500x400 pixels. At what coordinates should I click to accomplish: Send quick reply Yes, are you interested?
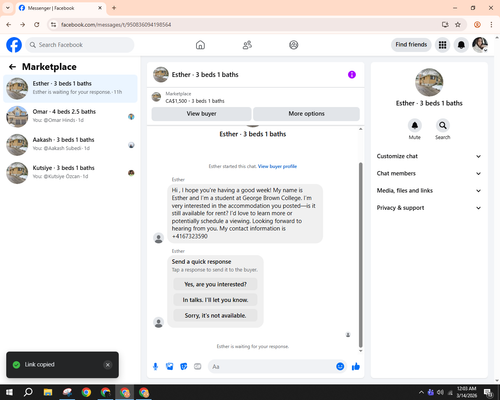coord(215,284)
